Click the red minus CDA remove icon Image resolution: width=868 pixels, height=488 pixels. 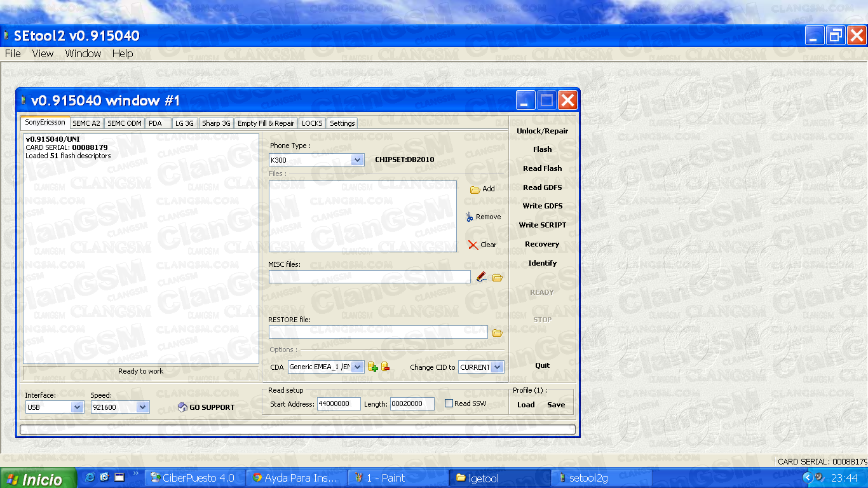384,367
